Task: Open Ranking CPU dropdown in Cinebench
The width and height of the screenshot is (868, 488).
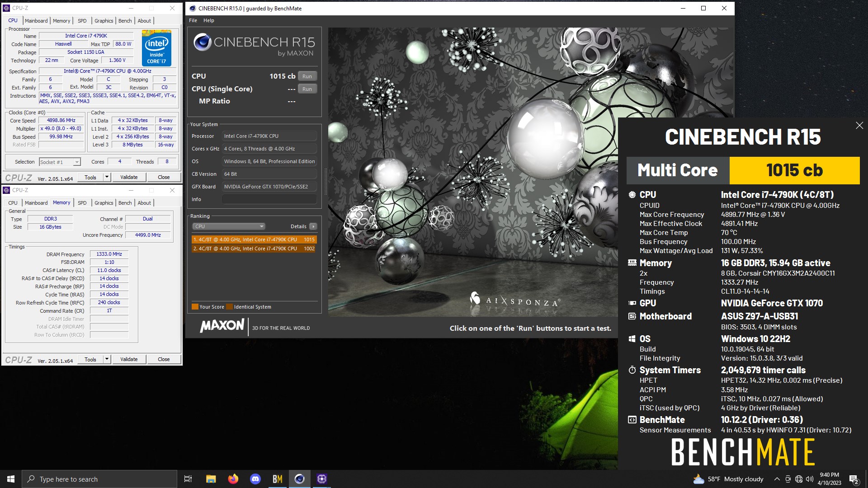Action: pyautogui.click(x=228, y=226)
